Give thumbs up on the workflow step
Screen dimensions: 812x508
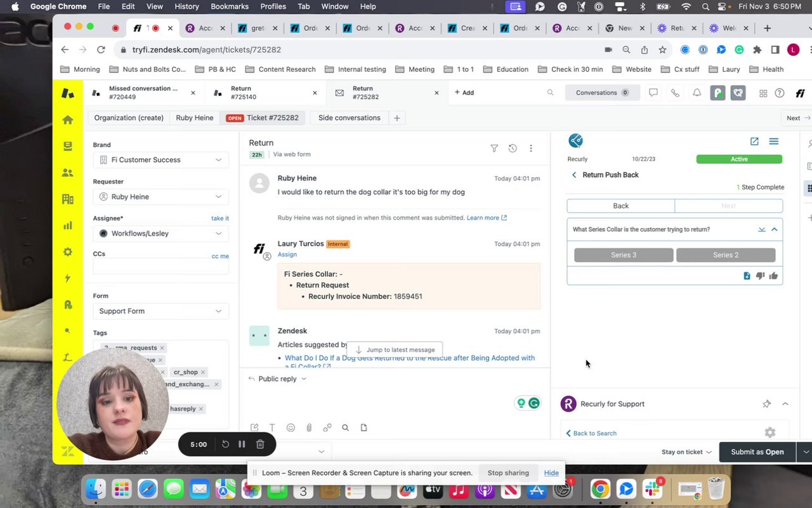click(773, 276)
